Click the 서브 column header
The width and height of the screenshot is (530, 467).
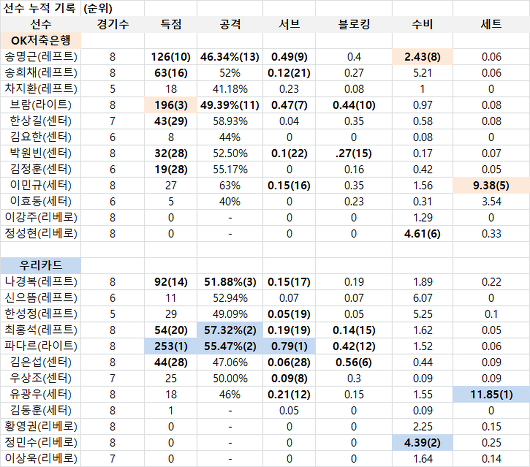pos(289,24)
